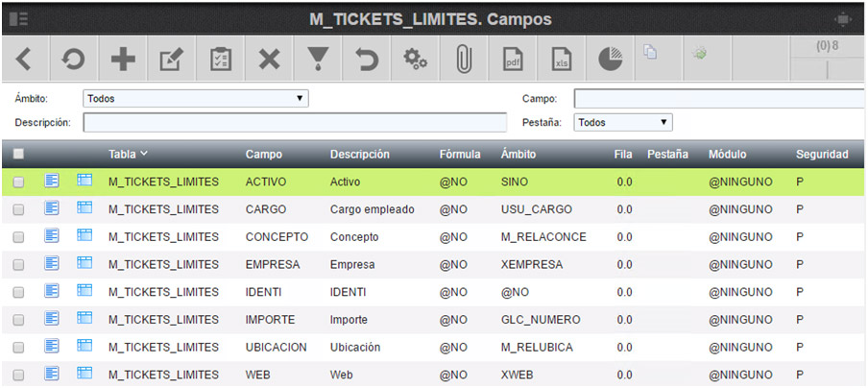Add a new record with plus icon
This screenshot has width=868, height=388.
(x=122, y=59)
